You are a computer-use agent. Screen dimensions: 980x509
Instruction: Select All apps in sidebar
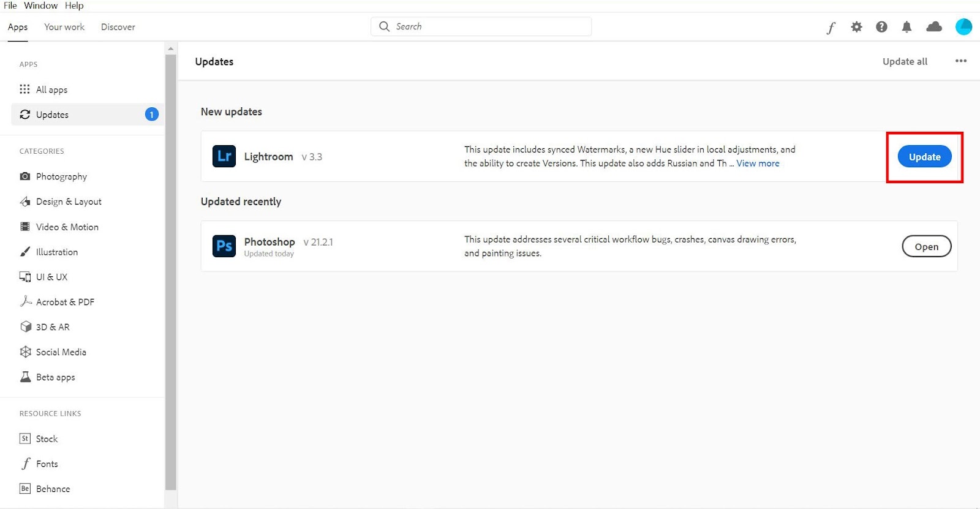tap(51, 89)
